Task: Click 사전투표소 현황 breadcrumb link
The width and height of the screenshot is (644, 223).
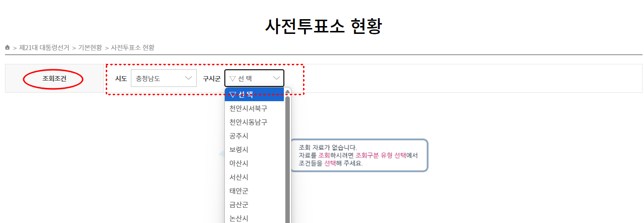Action: [x=133, y=48]
